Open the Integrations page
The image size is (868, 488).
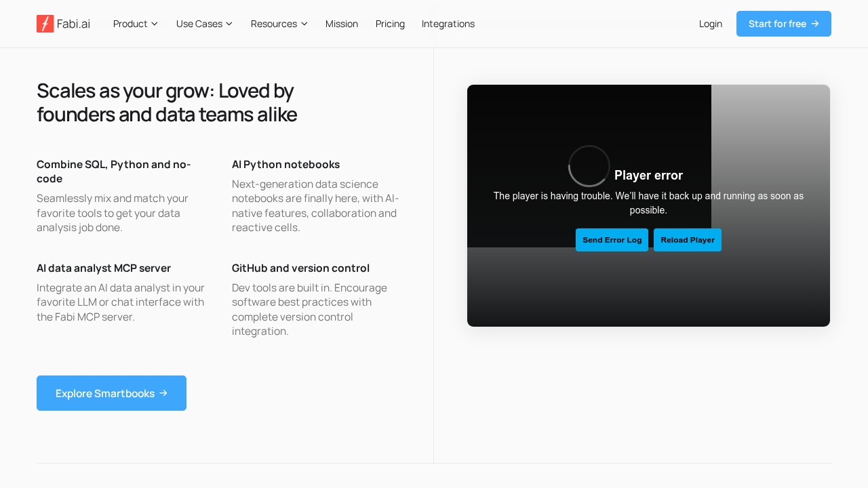pos(448,24)
